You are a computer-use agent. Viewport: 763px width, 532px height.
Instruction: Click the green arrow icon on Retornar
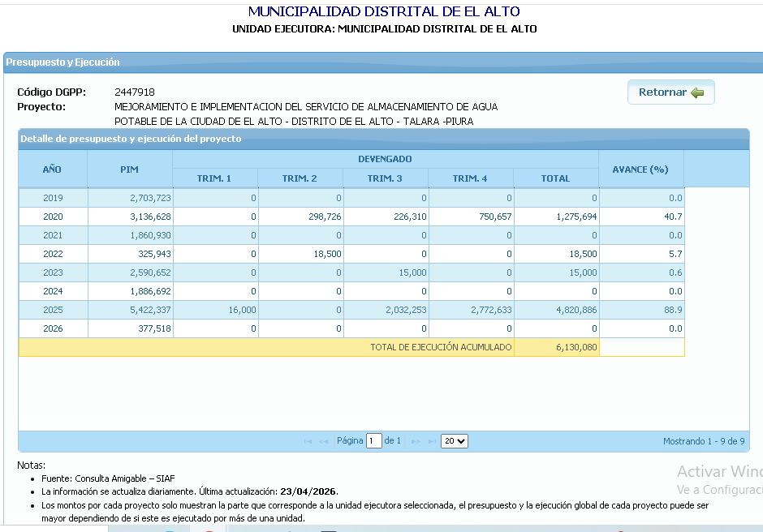pos(697,92)
